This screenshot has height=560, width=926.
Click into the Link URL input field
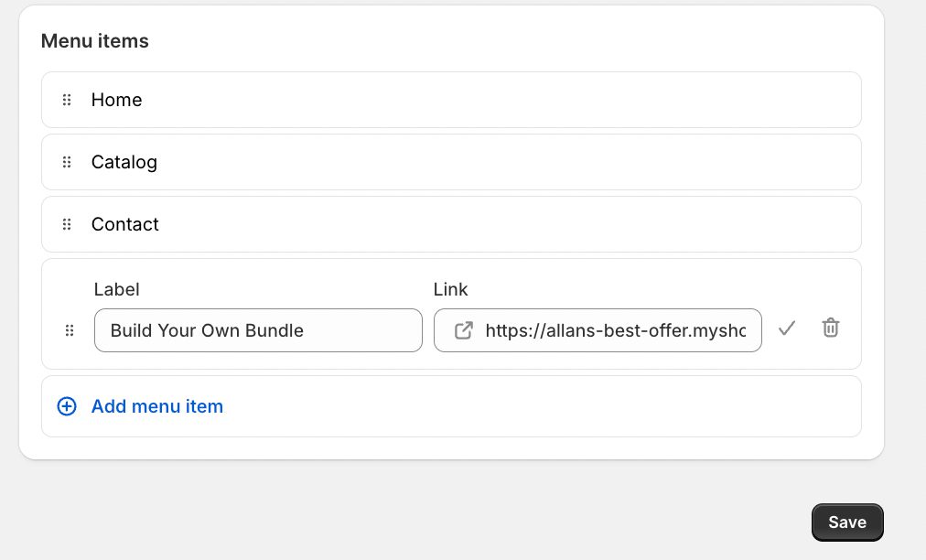click(620, 330)
